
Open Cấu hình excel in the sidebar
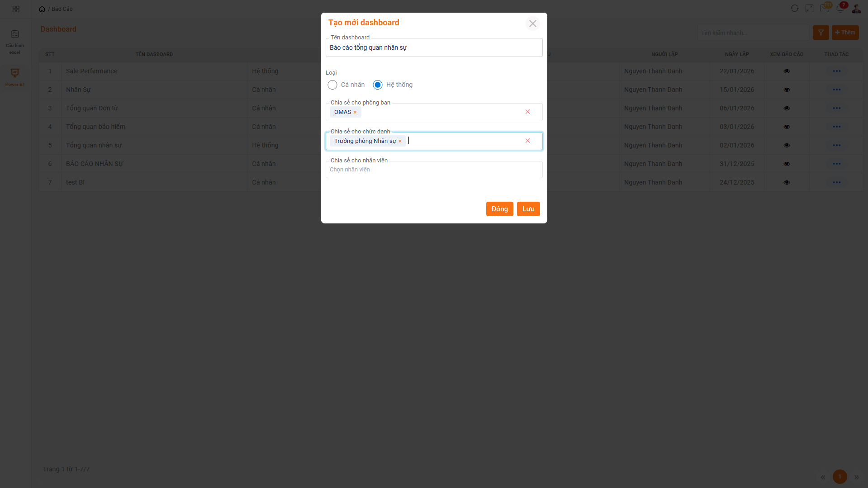(x=15, y=42)
